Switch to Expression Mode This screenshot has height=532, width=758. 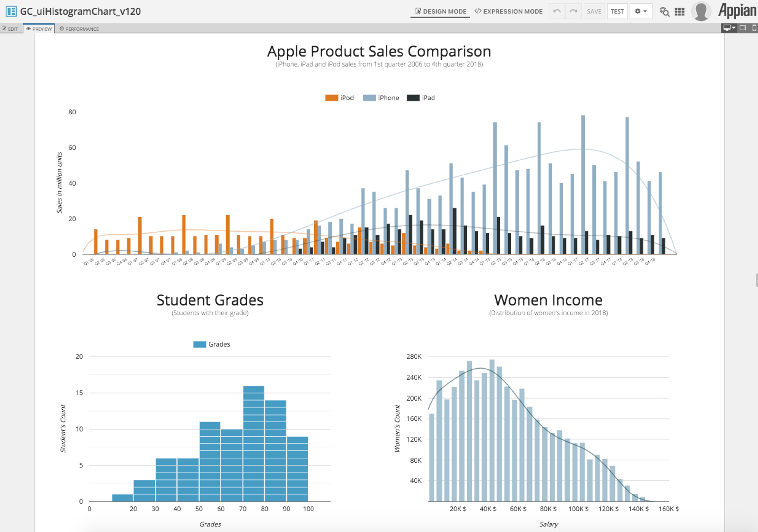[508, 12]
